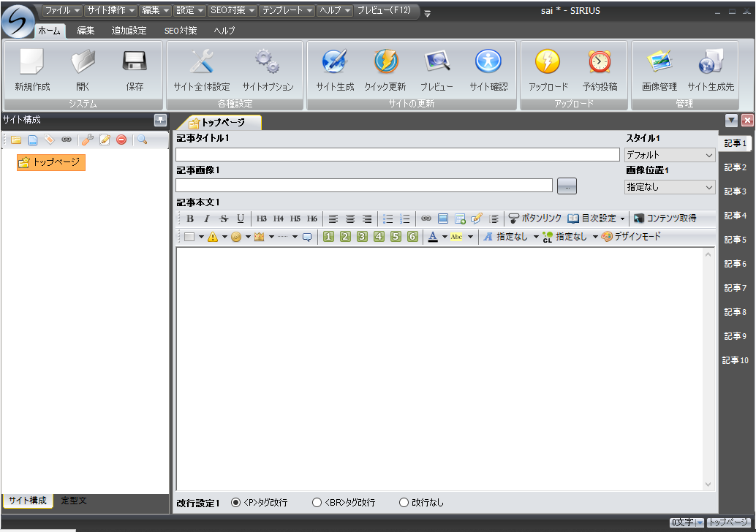Open the テンプレート menu
Screen dimensions: 756x532
(x=287, y=10)
